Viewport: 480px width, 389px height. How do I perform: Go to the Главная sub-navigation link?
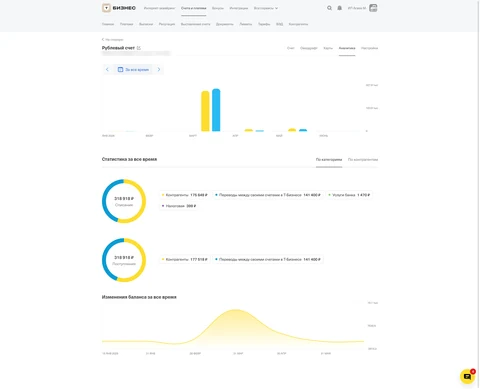click(x=108, y=24)
